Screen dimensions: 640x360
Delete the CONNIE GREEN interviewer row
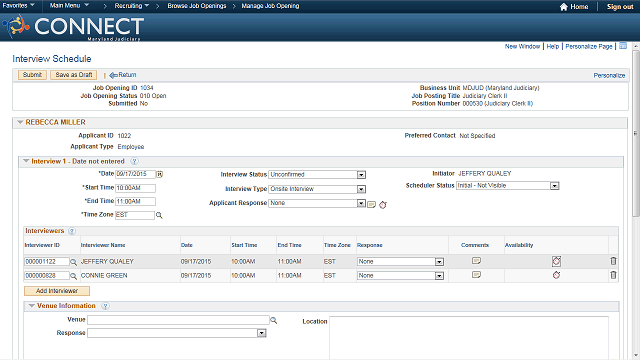[x=613, y=275]
